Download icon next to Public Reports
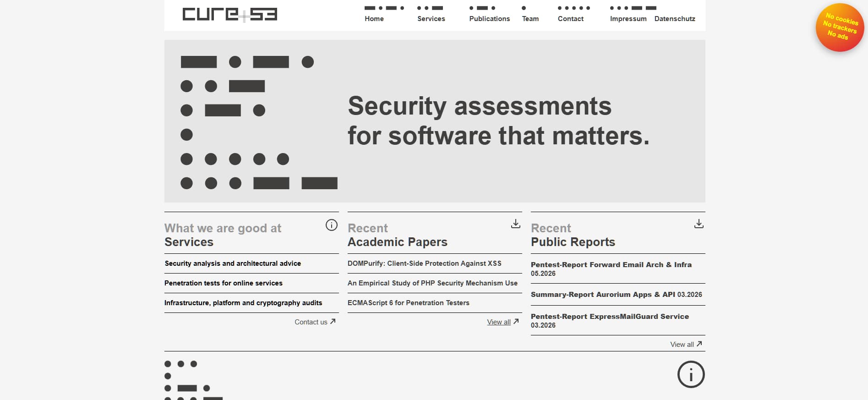Screen dimensions: 868x400 pyautogui.click(x=699, y=224)
